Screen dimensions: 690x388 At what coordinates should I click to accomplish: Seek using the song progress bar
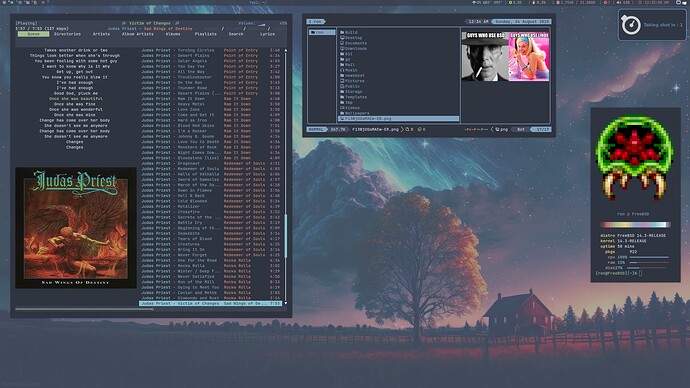150,309
